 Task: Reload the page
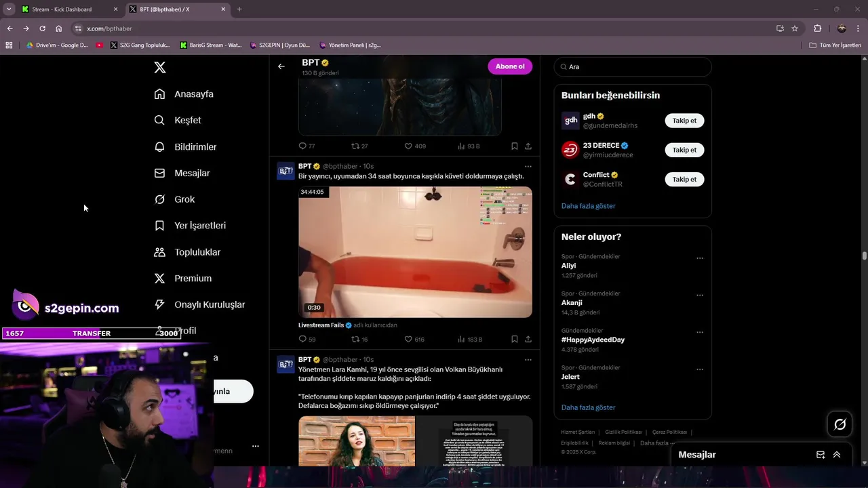[x=42, y=28]
